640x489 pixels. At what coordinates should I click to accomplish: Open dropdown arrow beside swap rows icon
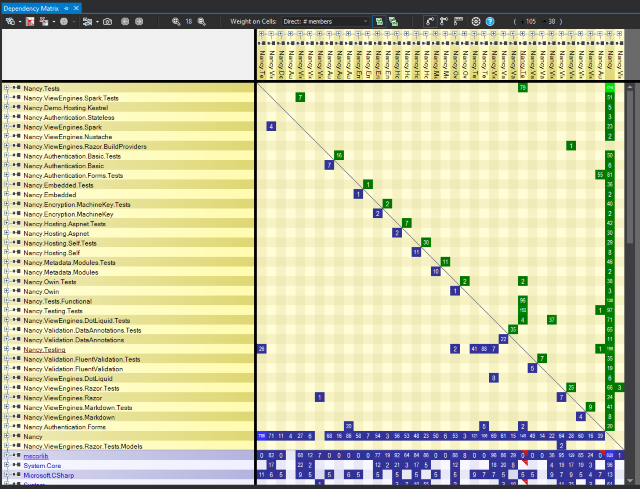click(x=97, y=22)
